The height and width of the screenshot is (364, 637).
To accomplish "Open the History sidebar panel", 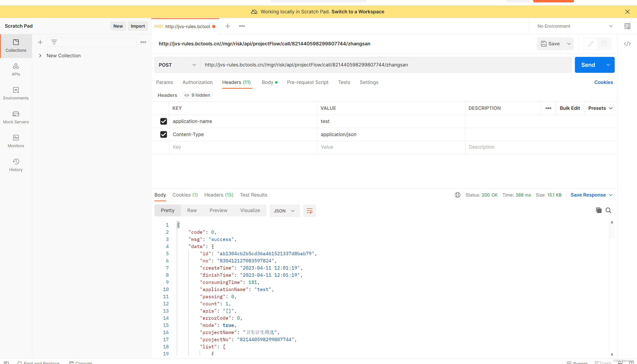I will (x=16, y=165).
